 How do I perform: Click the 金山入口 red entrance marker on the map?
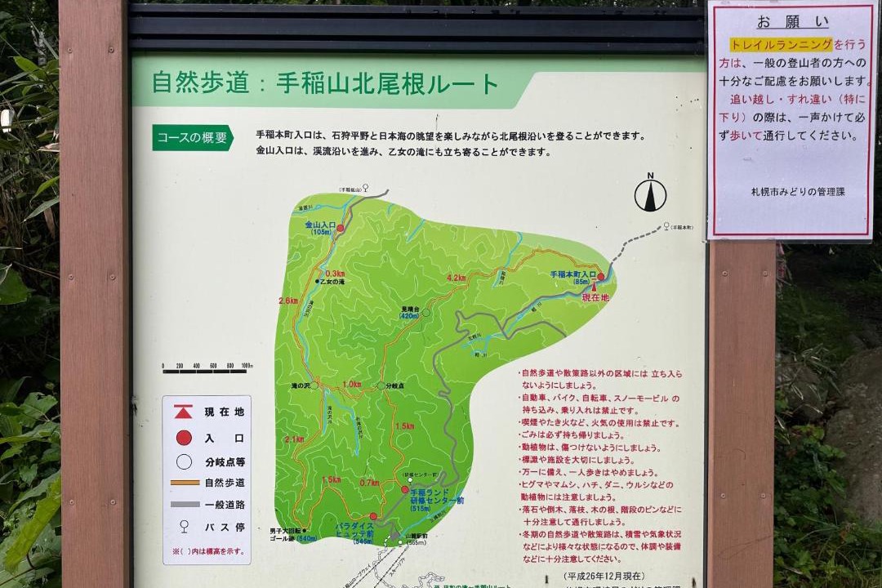click(x=341, y=229)
